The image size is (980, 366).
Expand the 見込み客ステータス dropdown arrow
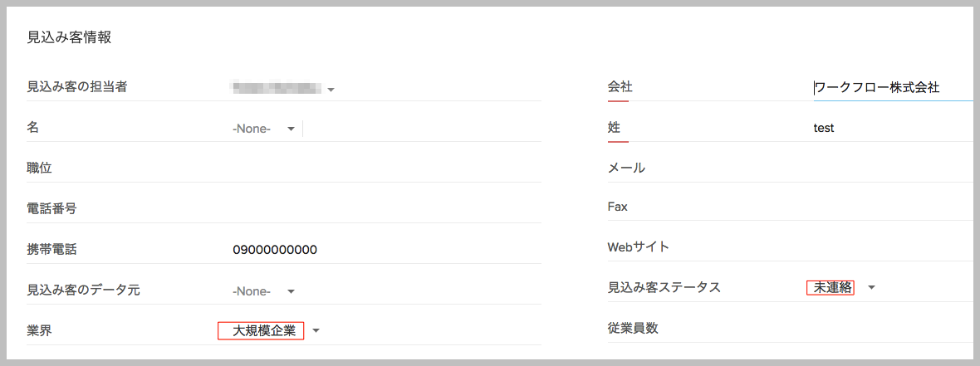(x=871, y=288)
